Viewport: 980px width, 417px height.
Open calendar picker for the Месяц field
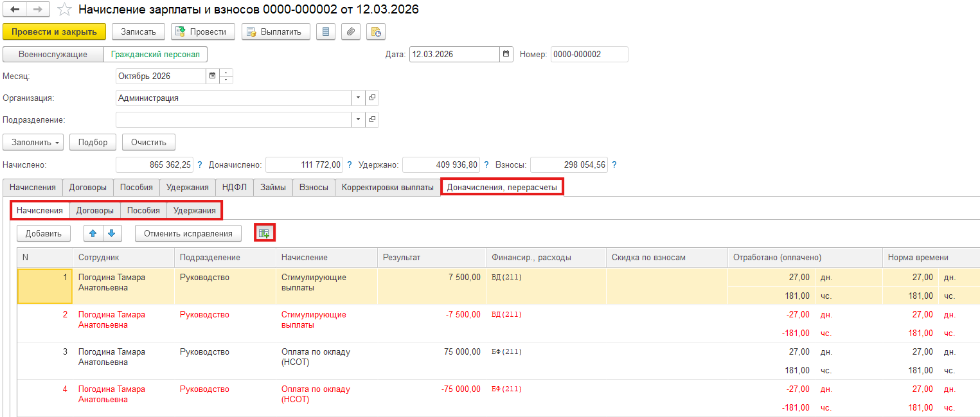pyautogui.click(x=213, y=76)
